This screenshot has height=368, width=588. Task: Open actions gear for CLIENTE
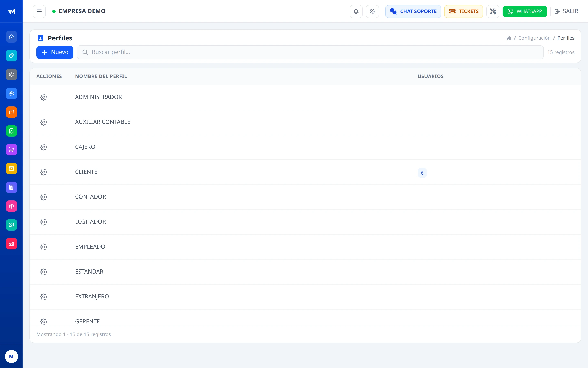[44, 172]
